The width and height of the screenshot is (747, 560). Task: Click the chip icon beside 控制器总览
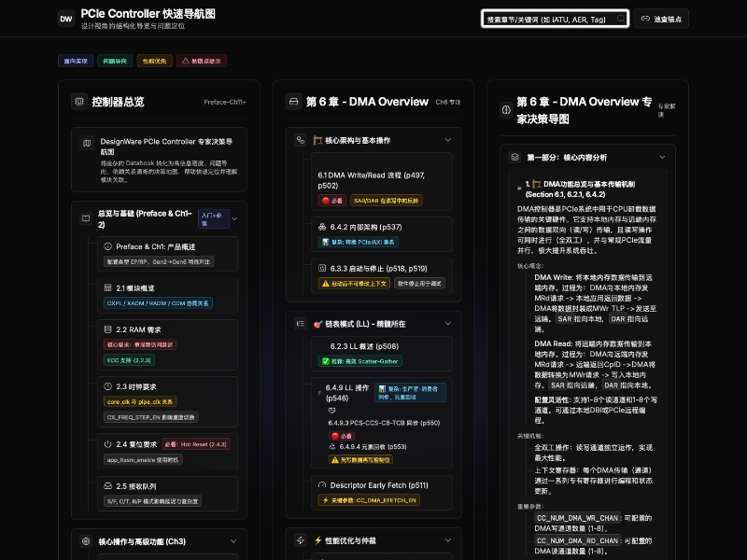[79, 102]
